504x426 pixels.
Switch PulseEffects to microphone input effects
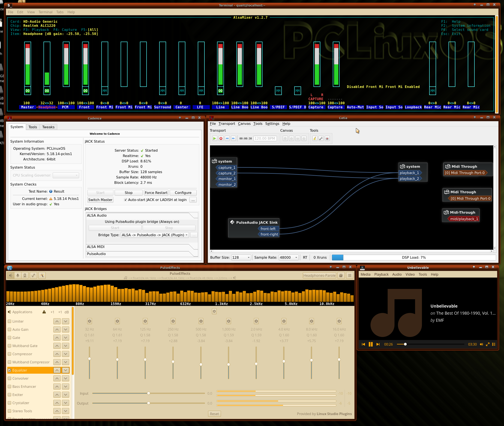pyautogui.click(x=18, y=275)
